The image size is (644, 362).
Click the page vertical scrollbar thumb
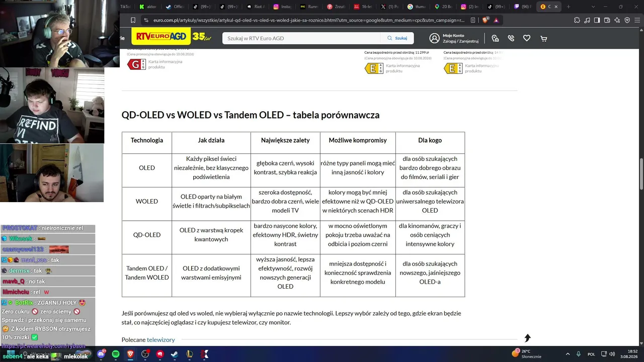641,174
